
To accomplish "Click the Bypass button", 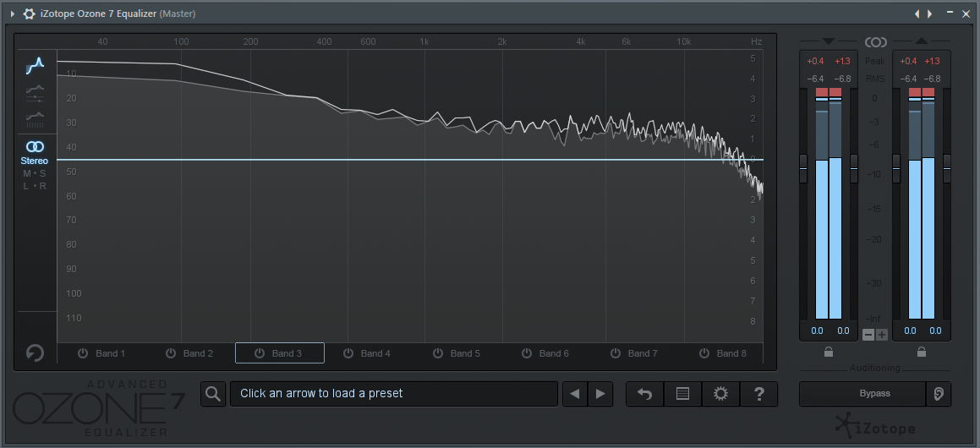I will pos(862,394).
